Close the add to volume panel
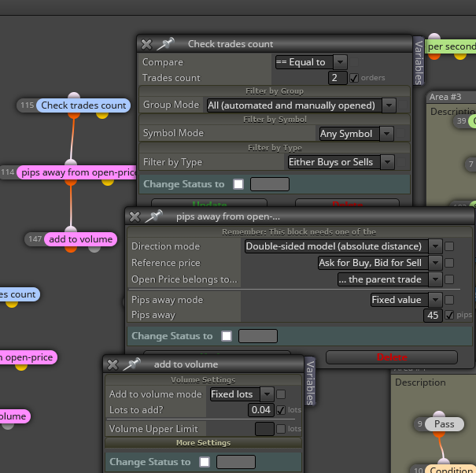Viewport: 476px width, 473px height. [113, 364]
